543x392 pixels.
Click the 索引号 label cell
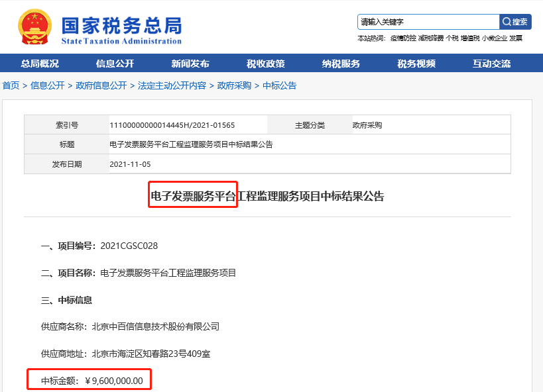(x=67, y=125)
